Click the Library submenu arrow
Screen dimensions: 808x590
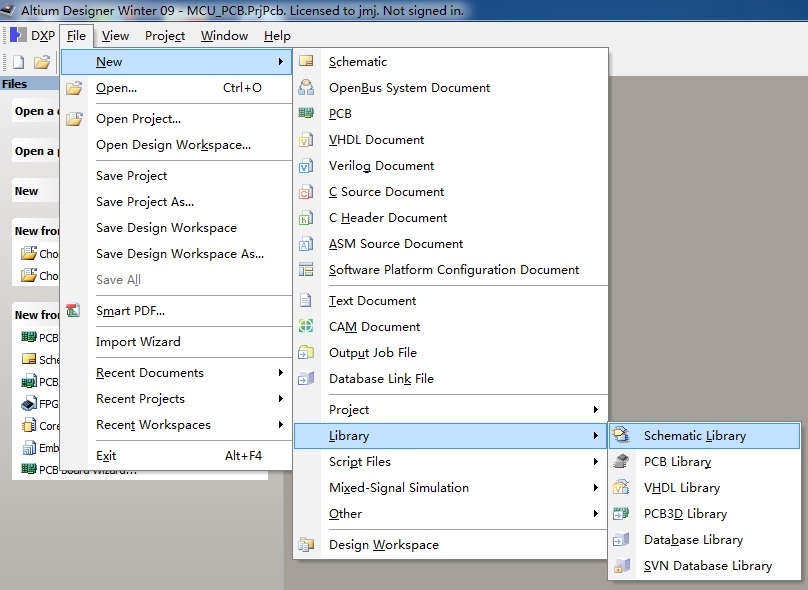(596, 435)
